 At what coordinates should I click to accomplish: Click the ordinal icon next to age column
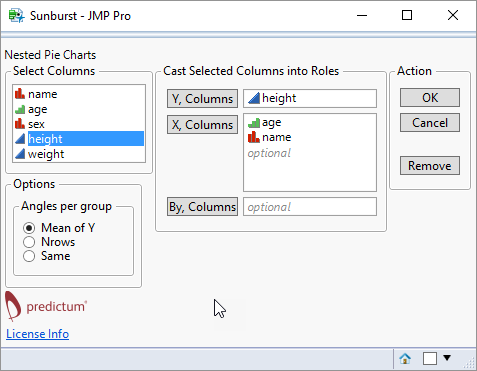point(20,109)
